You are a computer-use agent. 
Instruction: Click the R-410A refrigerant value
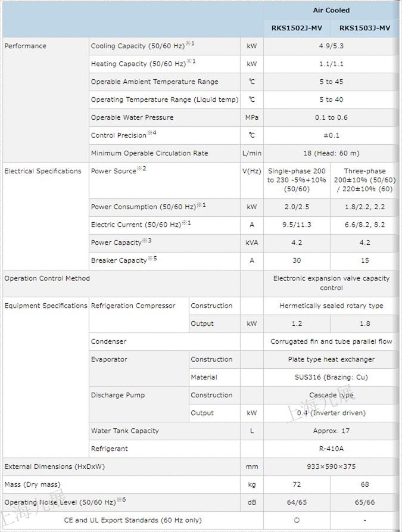click(x=331, y=449)
